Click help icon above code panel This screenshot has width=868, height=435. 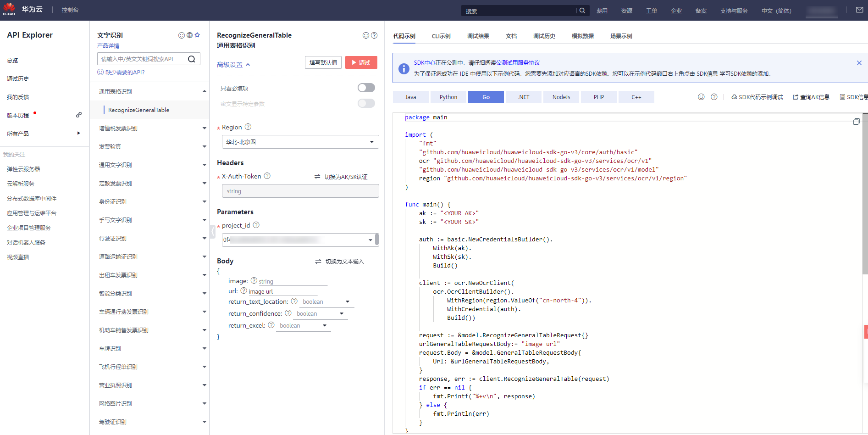[714, 97]
